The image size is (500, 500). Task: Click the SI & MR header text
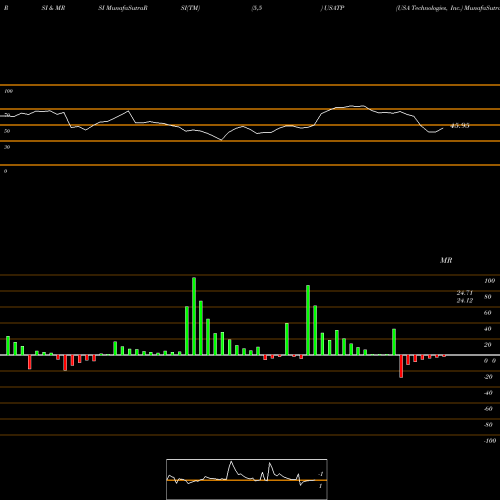point(53,8)
